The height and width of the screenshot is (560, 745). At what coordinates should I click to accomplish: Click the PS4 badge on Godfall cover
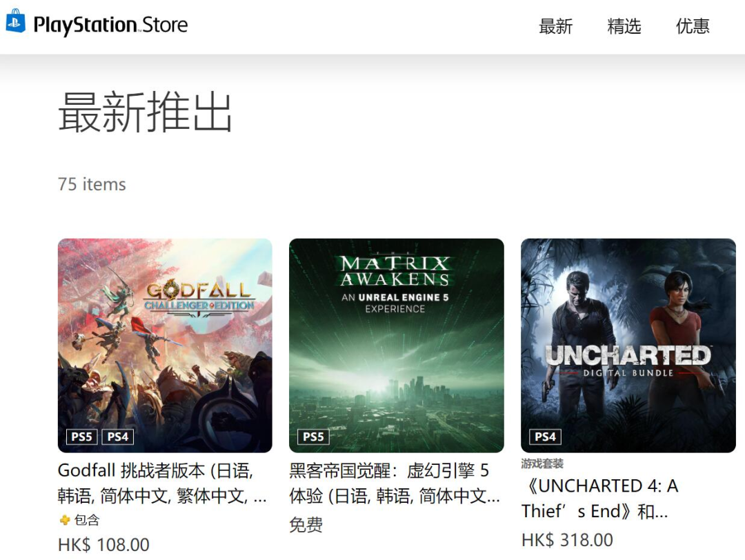pos(118,437)
